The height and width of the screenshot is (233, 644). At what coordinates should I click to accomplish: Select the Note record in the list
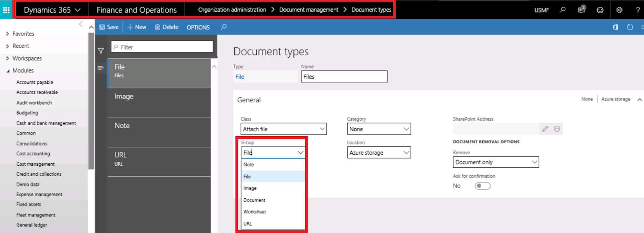(159, 132)
